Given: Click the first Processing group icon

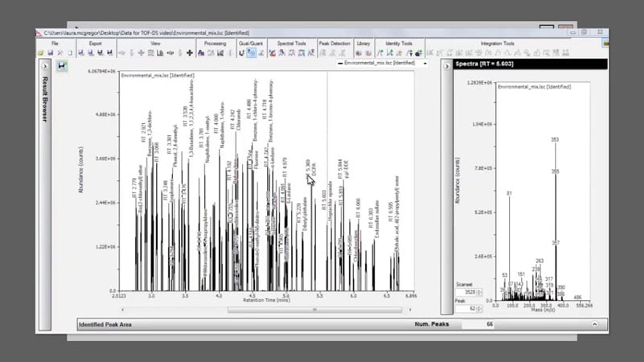Looking at the screenshot, I should 201,53.
